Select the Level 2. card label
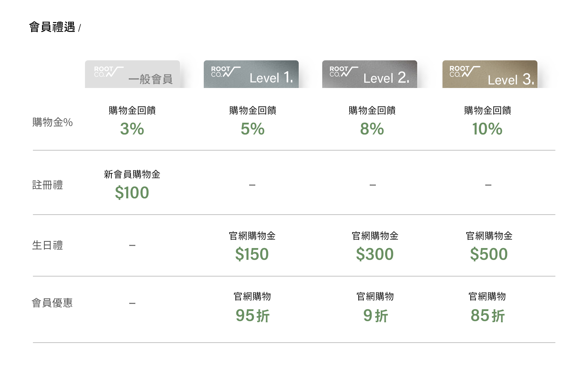Viewport: 588px width, 374px height. point(386,78)
